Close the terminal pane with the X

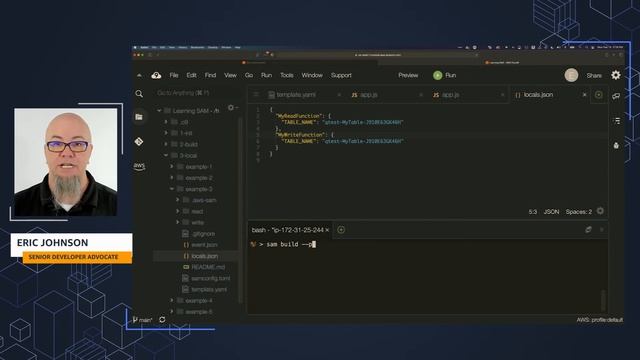coord(602,230)
